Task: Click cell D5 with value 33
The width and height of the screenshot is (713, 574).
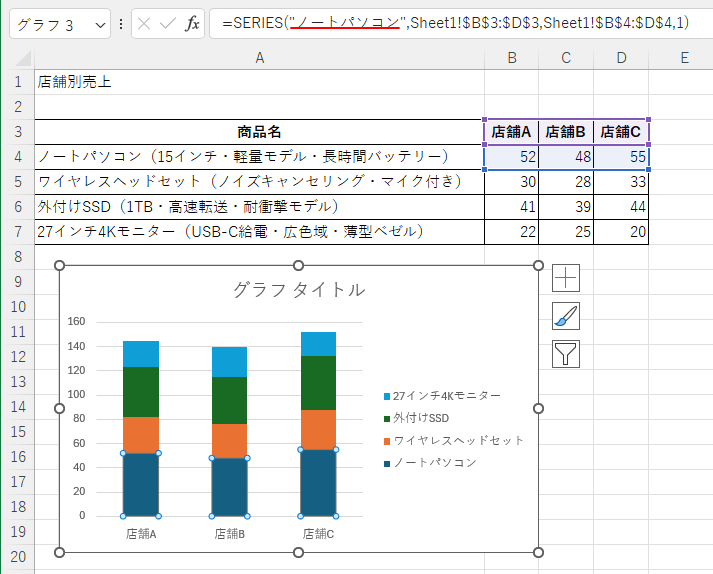Action: [621, 182]
